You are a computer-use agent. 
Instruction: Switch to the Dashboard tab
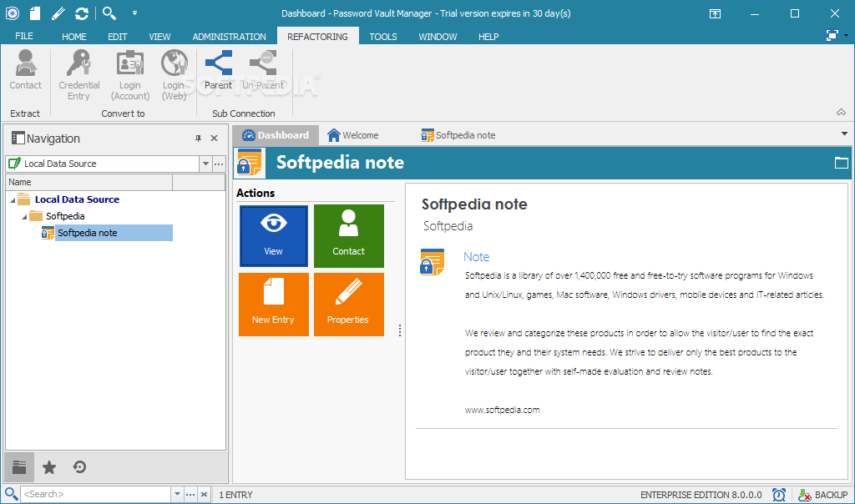click(276, 135)
